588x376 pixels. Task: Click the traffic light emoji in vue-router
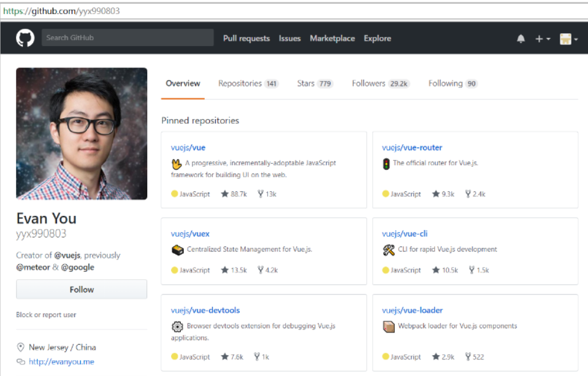point(386,164)
